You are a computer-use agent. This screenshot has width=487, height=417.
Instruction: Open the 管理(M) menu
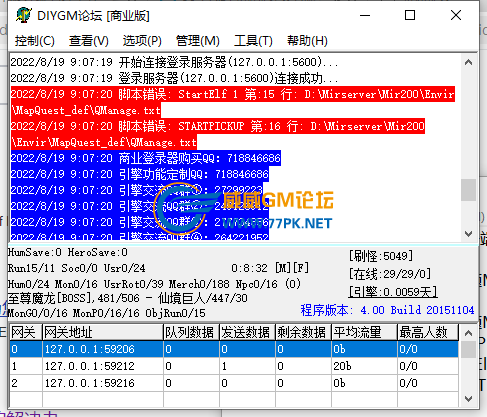click(x=197, y=41)
